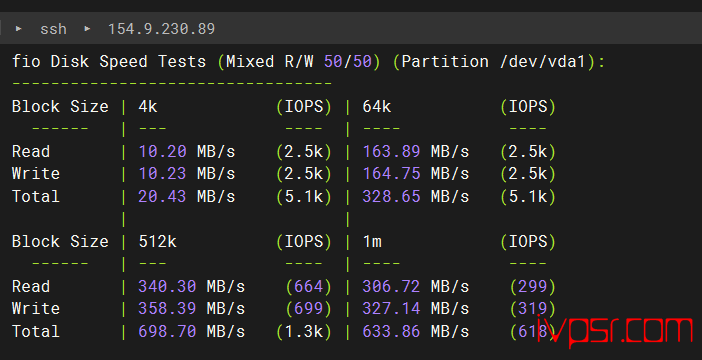The width and height of the screenshot is (702, 360).
Task: Click the 512k total 698.70 value
Action: click(x=167, y=332)
